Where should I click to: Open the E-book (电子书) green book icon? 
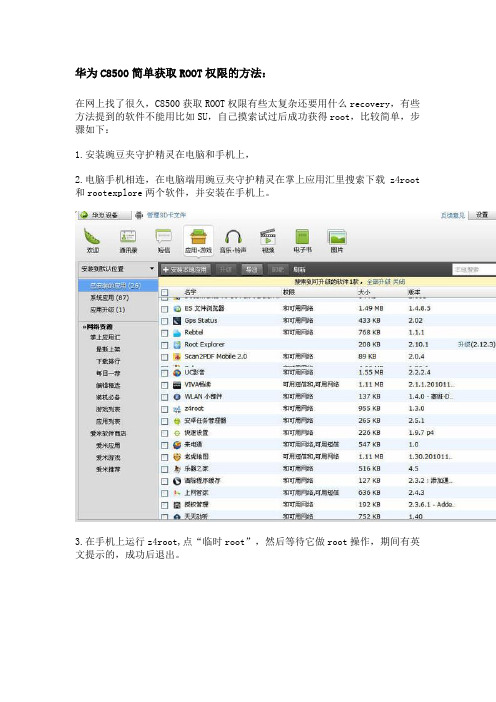click(302, 236)
